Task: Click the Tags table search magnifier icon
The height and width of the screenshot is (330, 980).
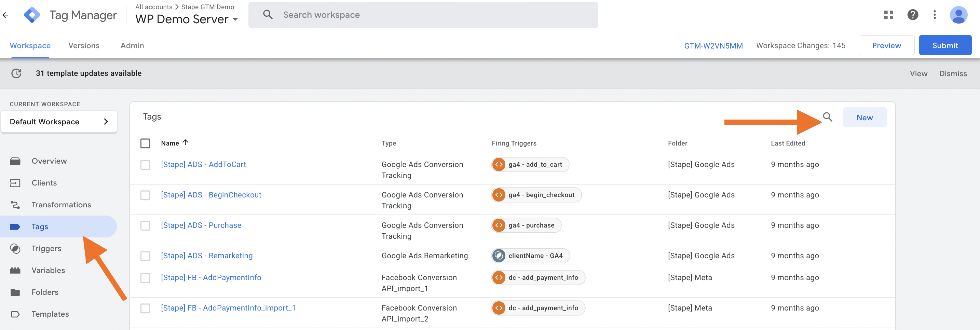Action: [x=827, y=117]
